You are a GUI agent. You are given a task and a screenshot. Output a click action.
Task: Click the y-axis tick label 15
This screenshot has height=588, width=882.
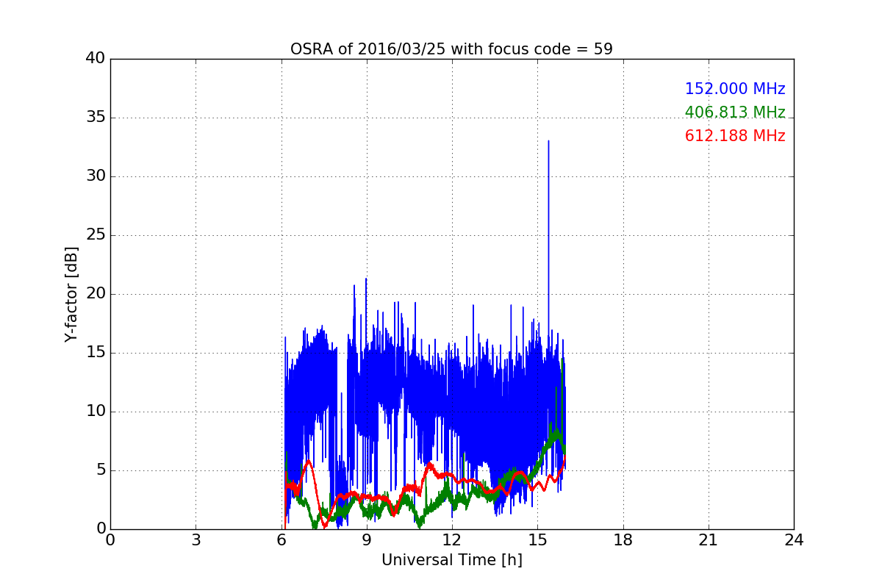point(96,353)
